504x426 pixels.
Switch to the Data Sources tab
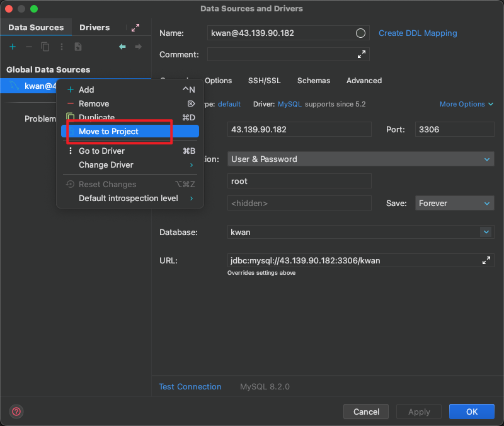(x=36, y=27)
